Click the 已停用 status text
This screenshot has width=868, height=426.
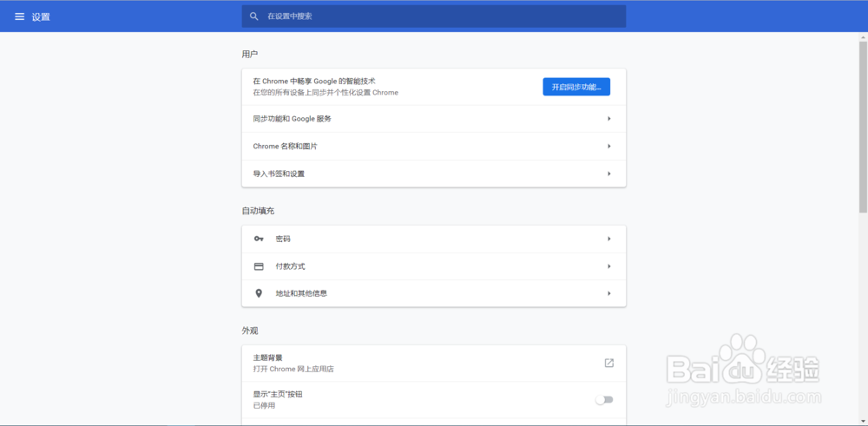coord(264,405)
